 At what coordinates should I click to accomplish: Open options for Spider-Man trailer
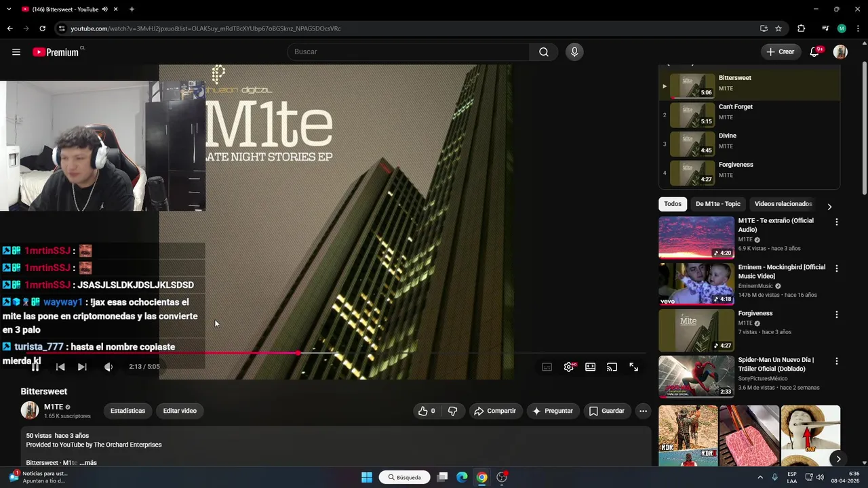(836, 361)
